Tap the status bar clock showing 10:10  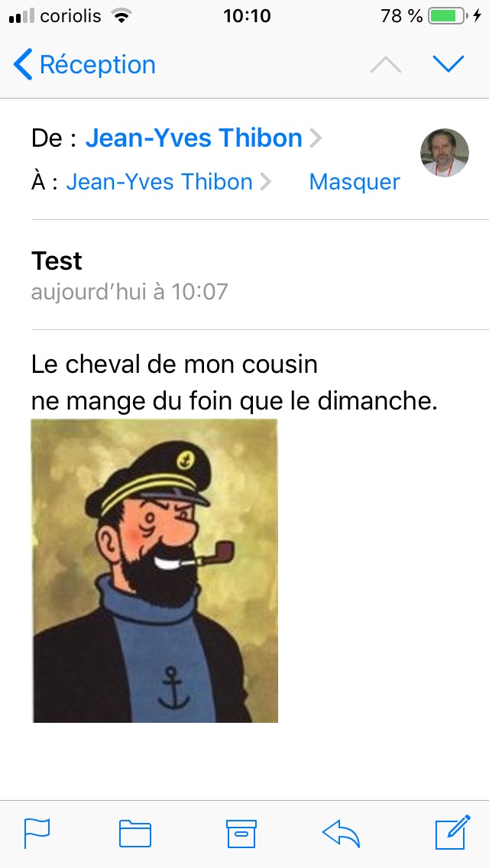(247, 16)
